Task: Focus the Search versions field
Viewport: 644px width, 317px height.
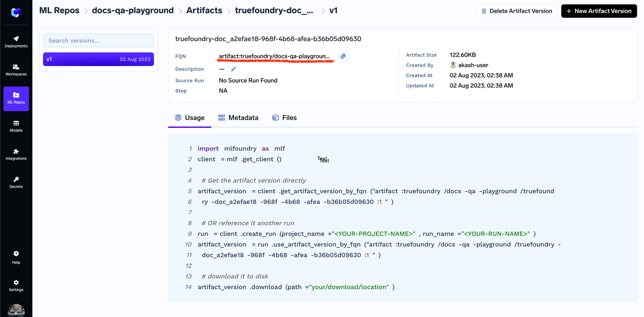Action: (99, 41)
